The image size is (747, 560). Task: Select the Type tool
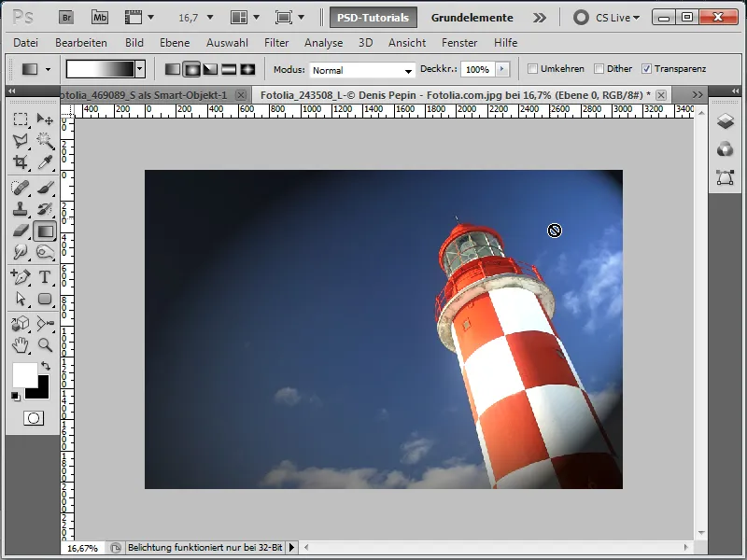[45, 276]
